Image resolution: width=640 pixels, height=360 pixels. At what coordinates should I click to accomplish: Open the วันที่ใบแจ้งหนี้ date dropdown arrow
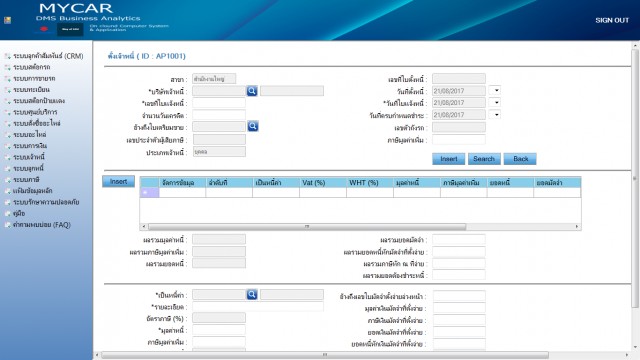pos(495,103)
